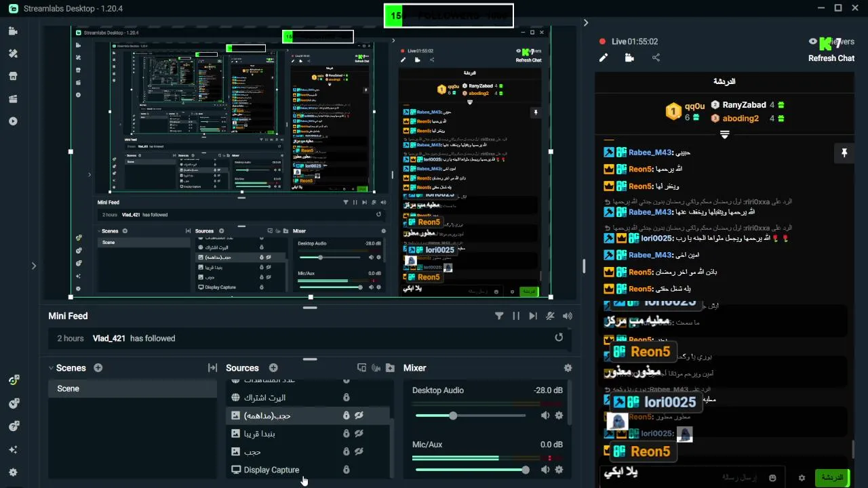Open scene transitions icon in Scenes header

212,368
